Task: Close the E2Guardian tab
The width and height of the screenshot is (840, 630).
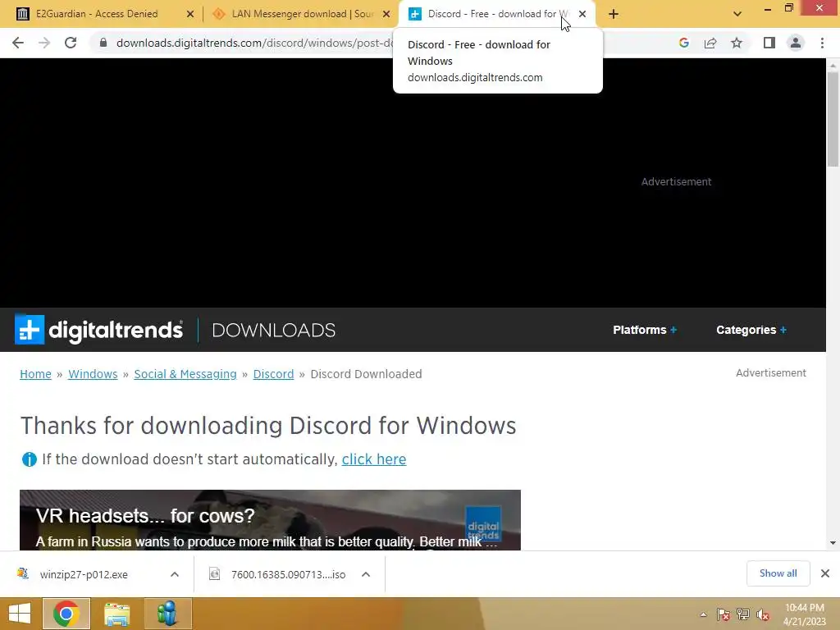Action: 190,14
